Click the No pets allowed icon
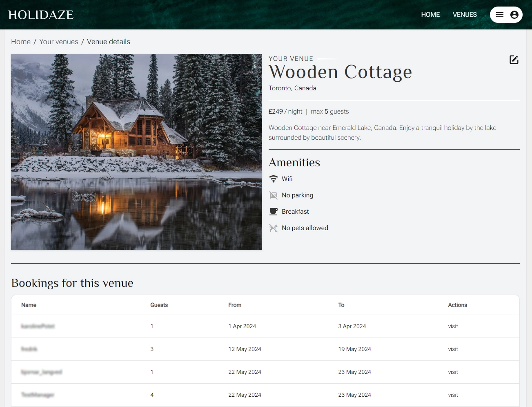The height and width of the screenshot is (407, 532). tap(273, 228)
